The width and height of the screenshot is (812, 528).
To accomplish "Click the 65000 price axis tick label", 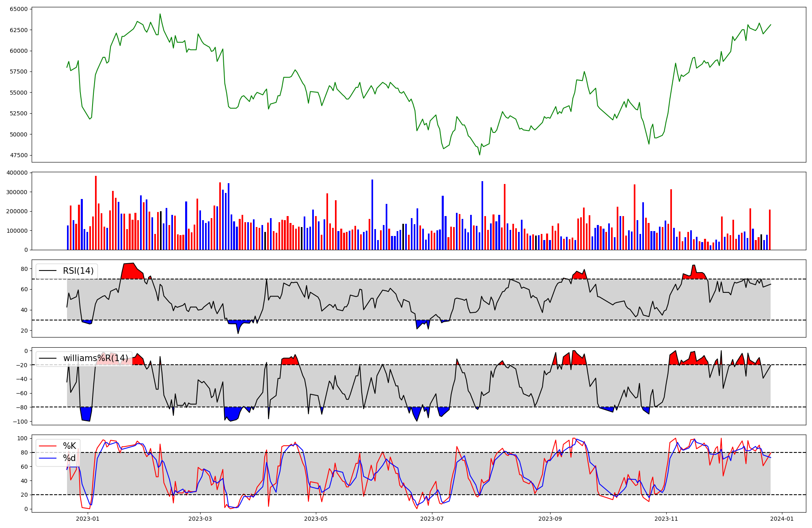I will 18,9.
